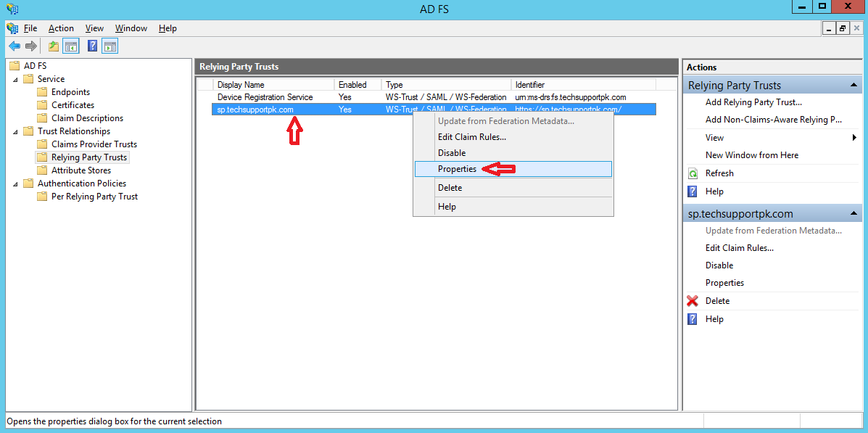Click Help icon under sp.techsupportpk.com actions
Screen dimensions: 868x433
tap(693, 319)
